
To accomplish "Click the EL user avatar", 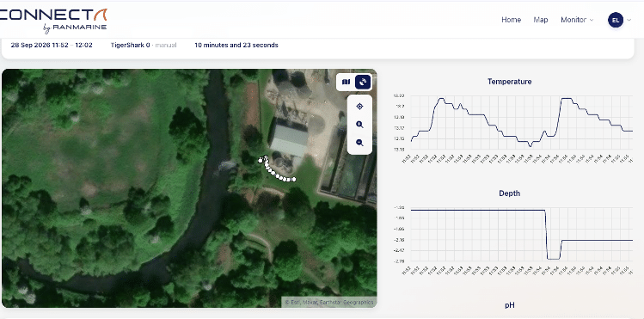I will click(x=616, y=20).
